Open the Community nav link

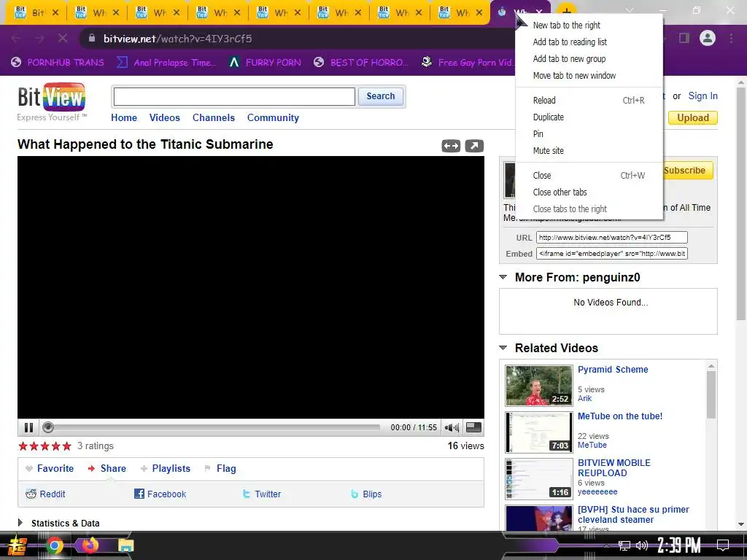pos(273,117)
